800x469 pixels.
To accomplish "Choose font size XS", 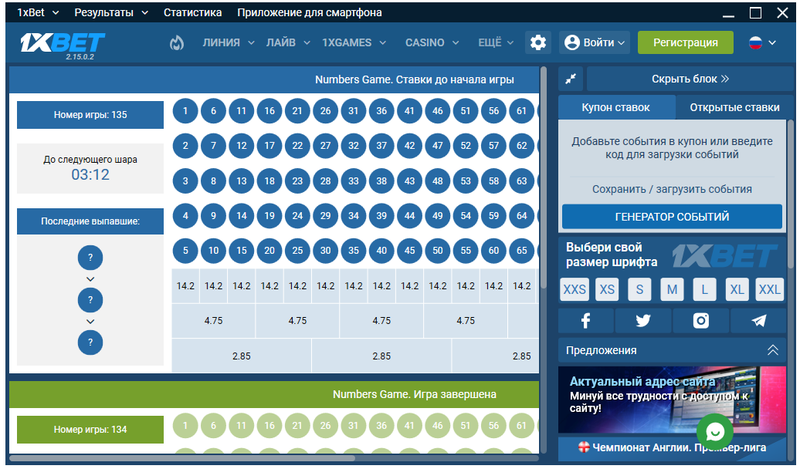I will click(607, 290).
